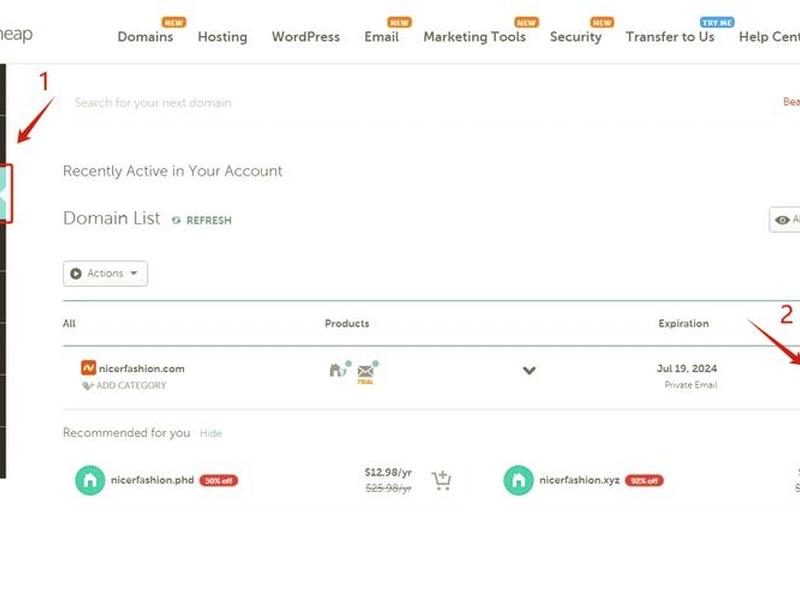Click the private email trial envelope icon
The height and width of the screenshot is (600, 800).
click(367, 371)
